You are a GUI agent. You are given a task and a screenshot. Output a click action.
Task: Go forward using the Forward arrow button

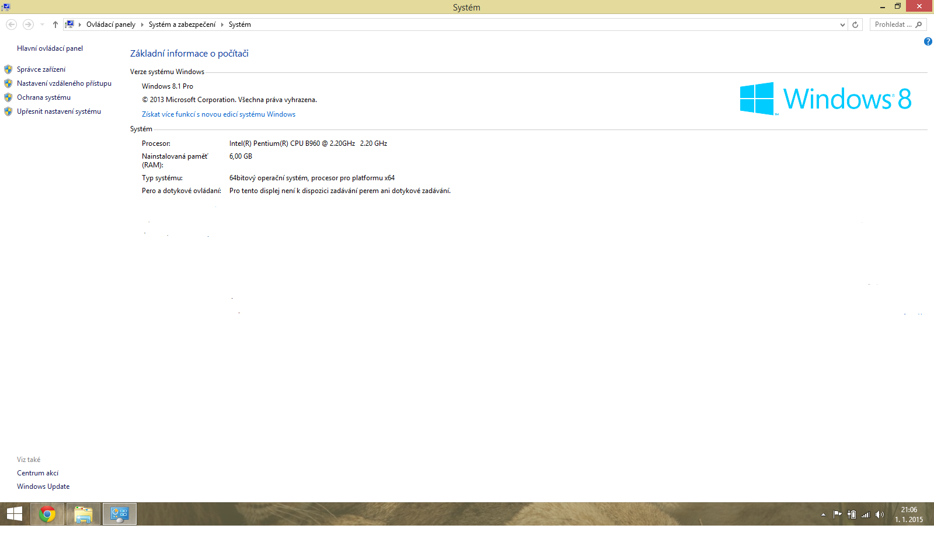tap(28, 24)
